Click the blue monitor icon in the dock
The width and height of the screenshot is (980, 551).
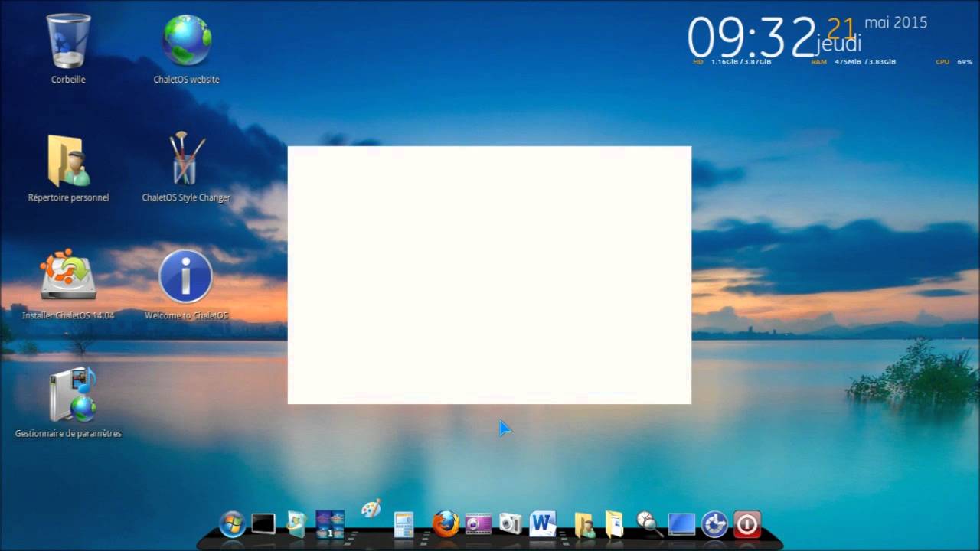(681, 524)
